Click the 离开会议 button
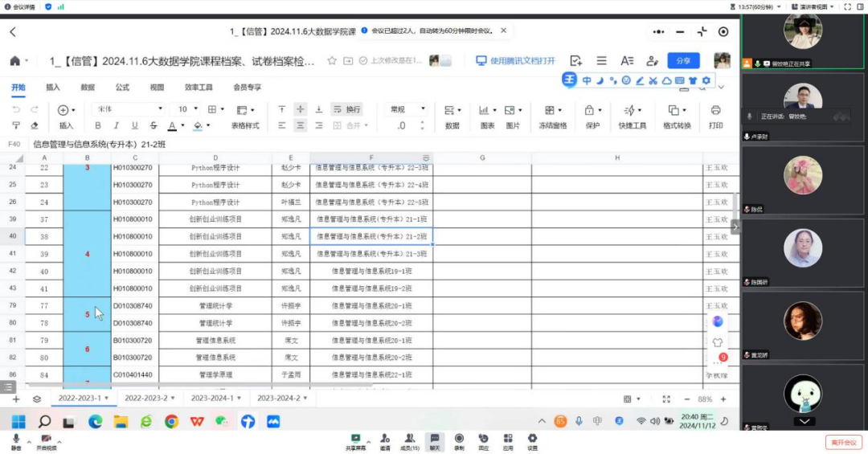 coord(845,443)
